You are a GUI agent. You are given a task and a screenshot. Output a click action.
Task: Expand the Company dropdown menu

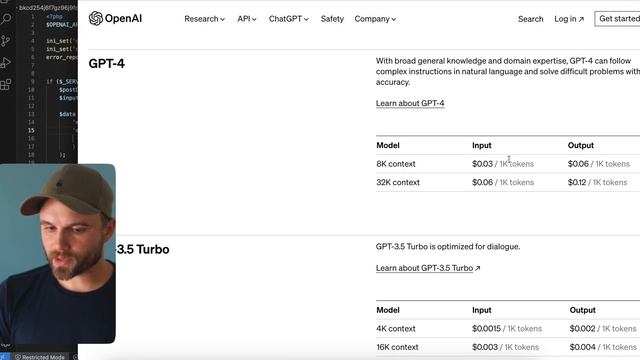[375, 19]
